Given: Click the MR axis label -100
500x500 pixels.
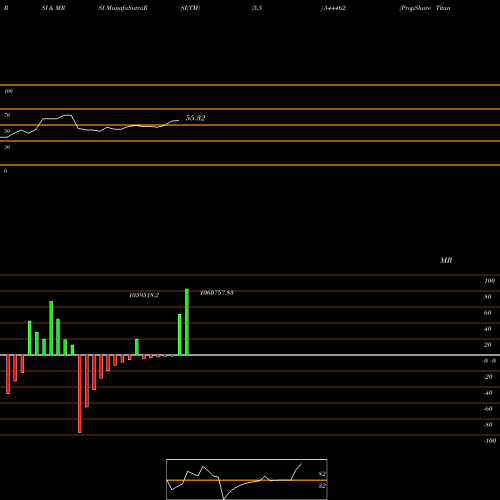Looking at the screenshot, I should coord(490,441).
